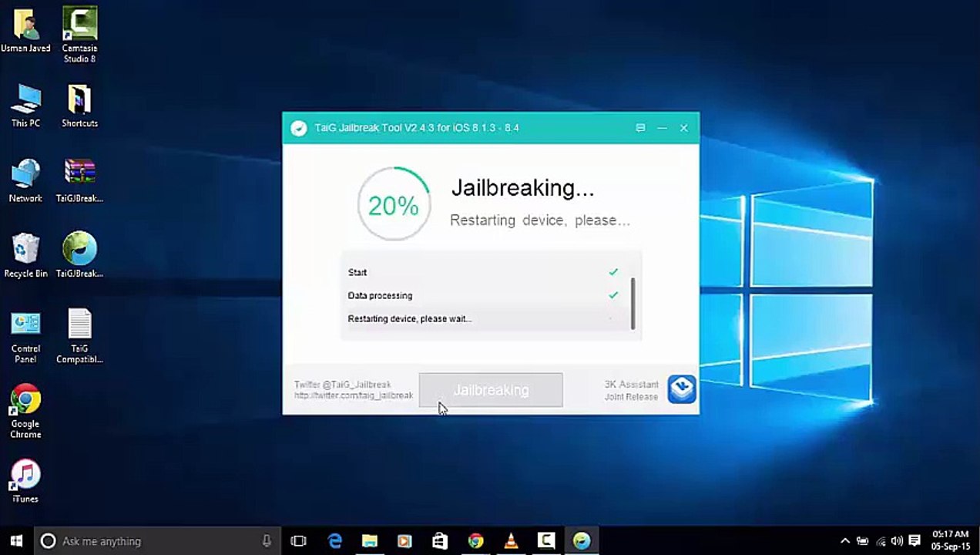Open Task View from the taskbar
The image size is (980, 555).
click(x=299, y=541)
